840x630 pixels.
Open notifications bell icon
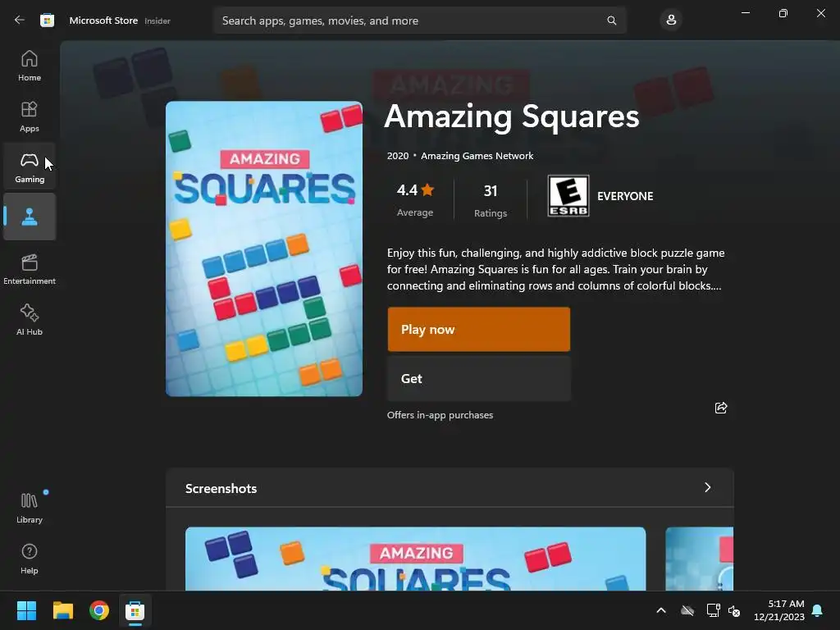click(817, 610)
